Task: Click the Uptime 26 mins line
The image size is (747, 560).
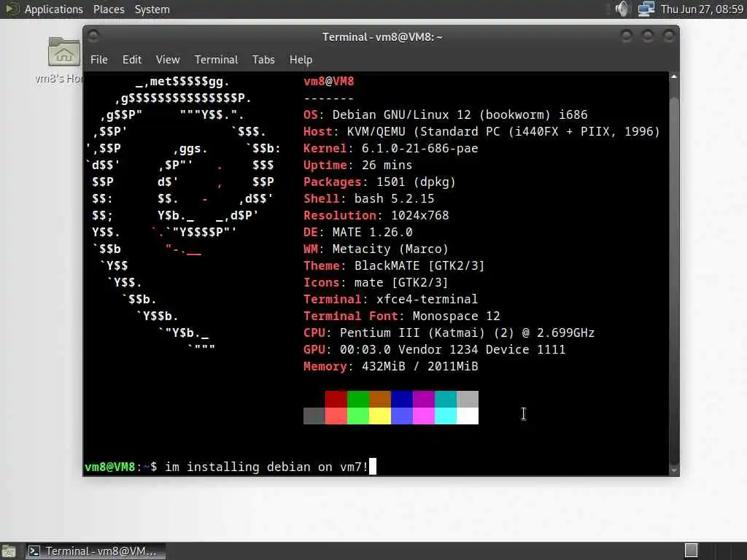Action: click(357, 165)
